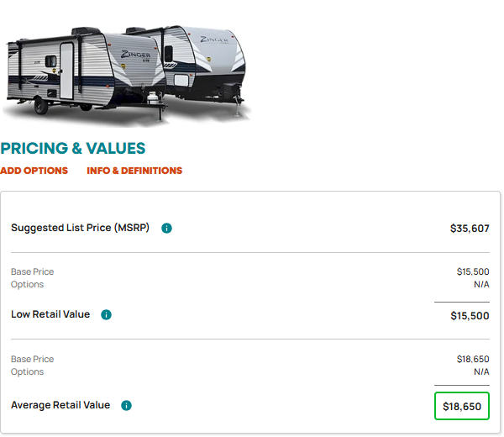504x437 pixels.
Task: Click the info icon beside Suggested List Price
Action: [166, 229]
